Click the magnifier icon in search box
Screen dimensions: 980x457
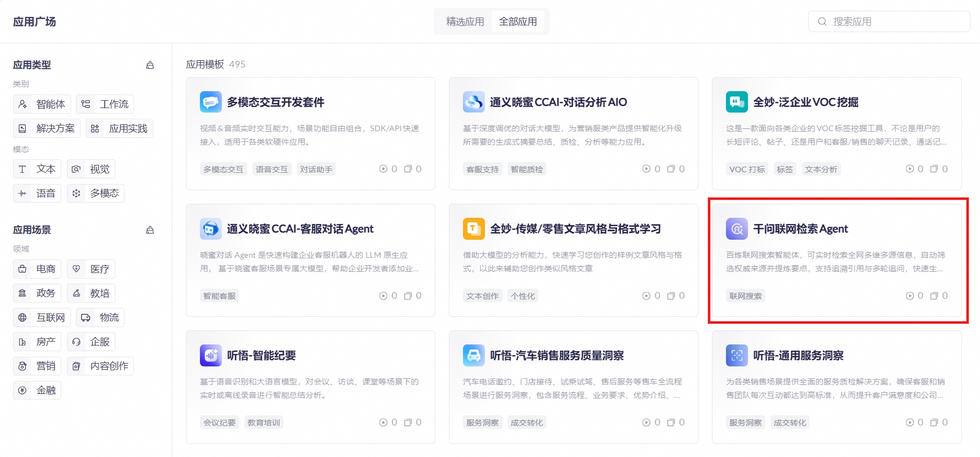pos(822,21)
